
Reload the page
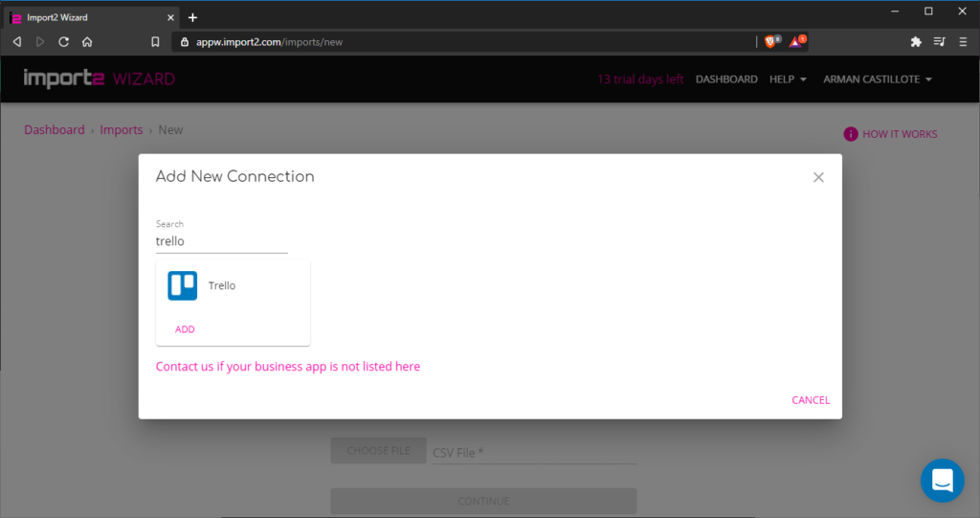[63, 42]
